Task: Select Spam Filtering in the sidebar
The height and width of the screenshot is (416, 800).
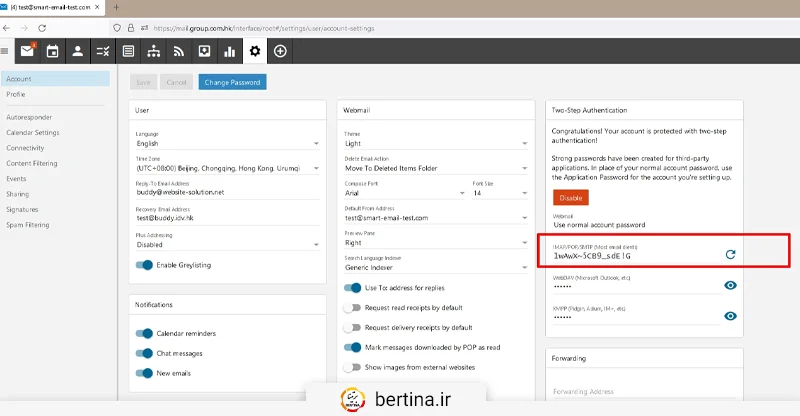Action: point(28,225)
